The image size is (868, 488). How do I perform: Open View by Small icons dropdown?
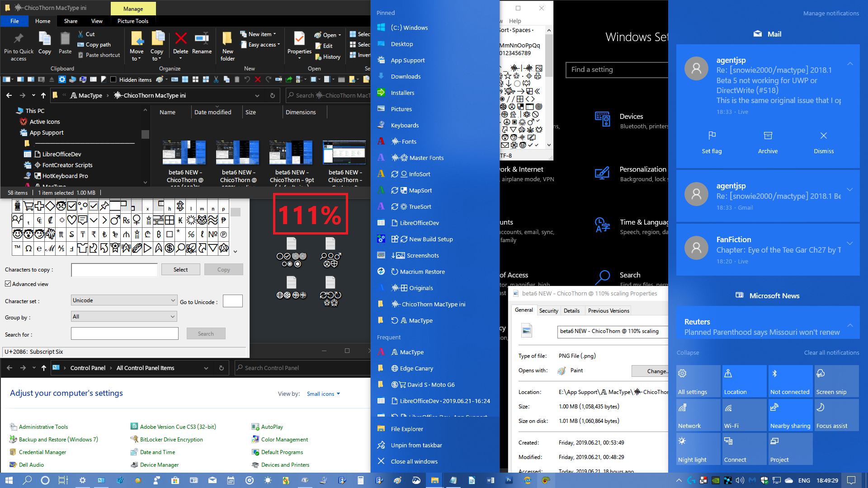323,394
